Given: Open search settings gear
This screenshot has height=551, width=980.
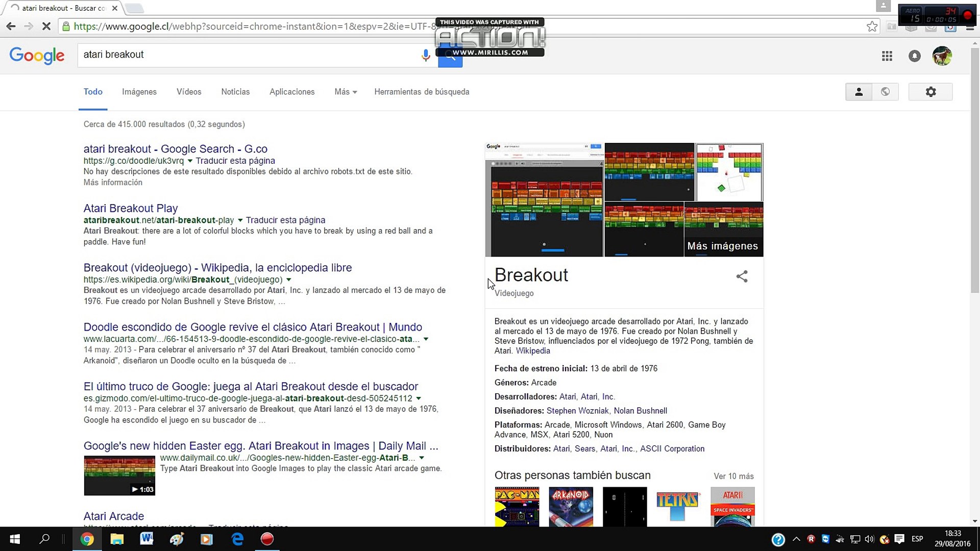Looking at the screenshot, I should tap(930, 92).
